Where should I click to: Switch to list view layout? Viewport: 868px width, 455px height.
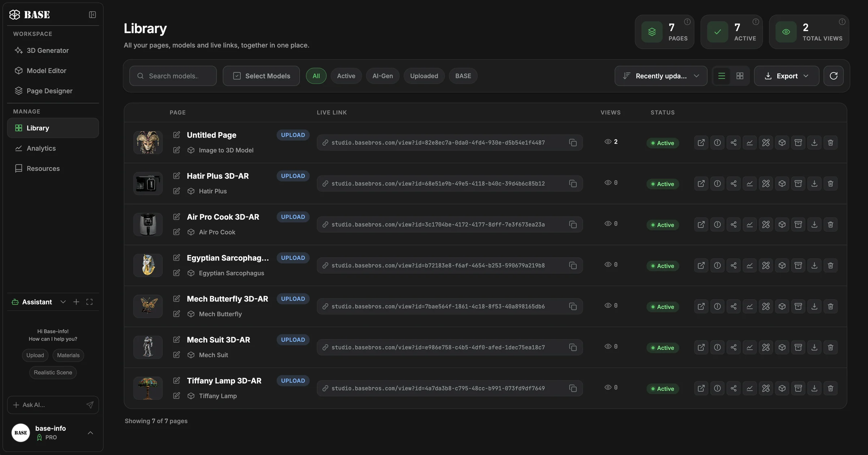coord(722,76)
